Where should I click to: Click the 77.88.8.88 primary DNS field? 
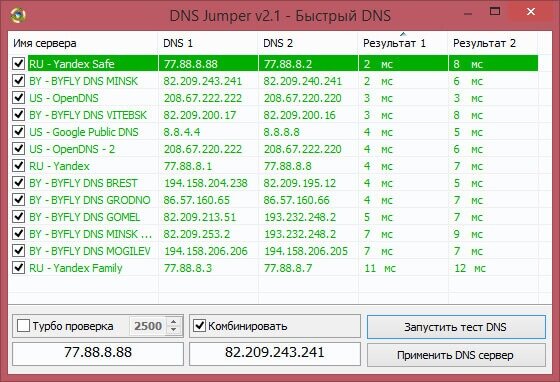[x=98, y=353]
